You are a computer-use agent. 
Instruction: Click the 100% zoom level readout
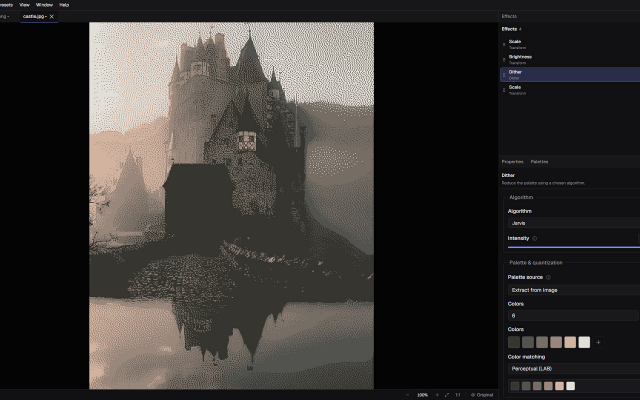tap(422, 395)
